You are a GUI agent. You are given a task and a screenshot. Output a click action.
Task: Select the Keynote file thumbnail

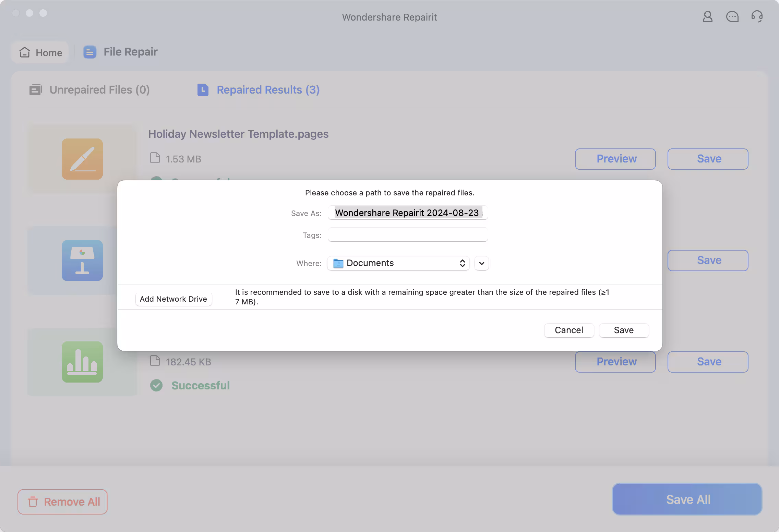(82, 261)
